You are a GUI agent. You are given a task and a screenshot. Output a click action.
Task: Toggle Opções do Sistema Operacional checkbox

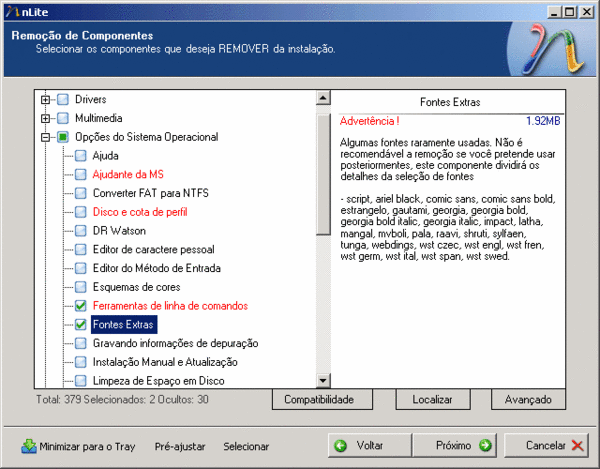pyautogui.click(x=63, y=137)
